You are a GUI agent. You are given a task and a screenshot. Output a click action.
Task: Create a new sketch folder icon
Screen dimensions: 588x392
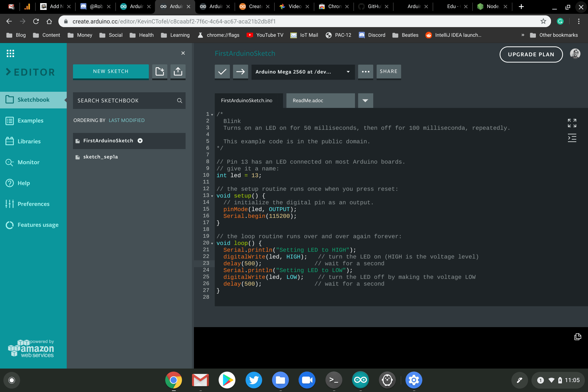click(x=160, y=72)
